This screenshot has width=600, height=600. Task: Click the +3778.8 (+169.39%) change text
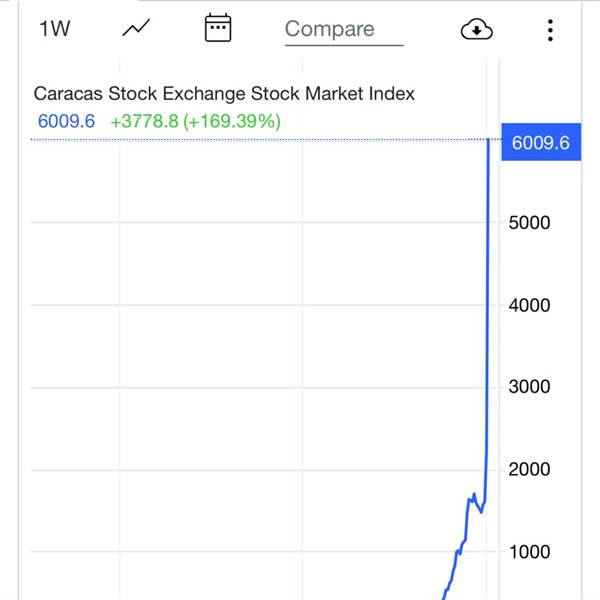click(x=196, y=121)
